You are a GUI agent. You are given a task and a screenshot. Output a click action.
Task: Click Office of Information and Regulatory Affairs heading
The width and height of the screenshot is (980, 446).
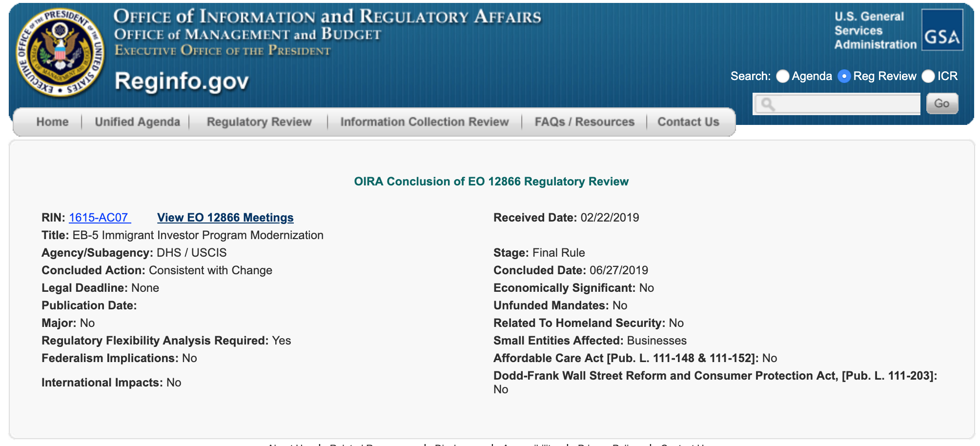327,17
